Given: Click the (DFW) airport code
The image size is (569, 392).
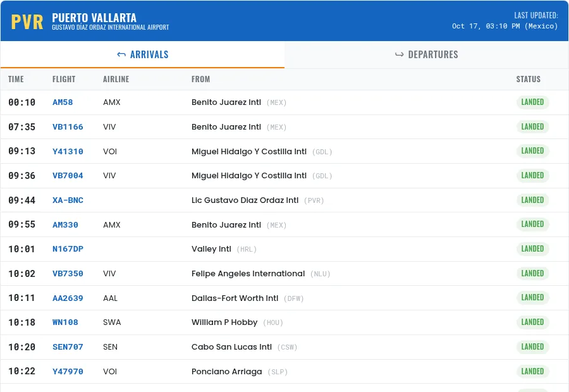Looking at the screenshot, I should coord(293,298).
